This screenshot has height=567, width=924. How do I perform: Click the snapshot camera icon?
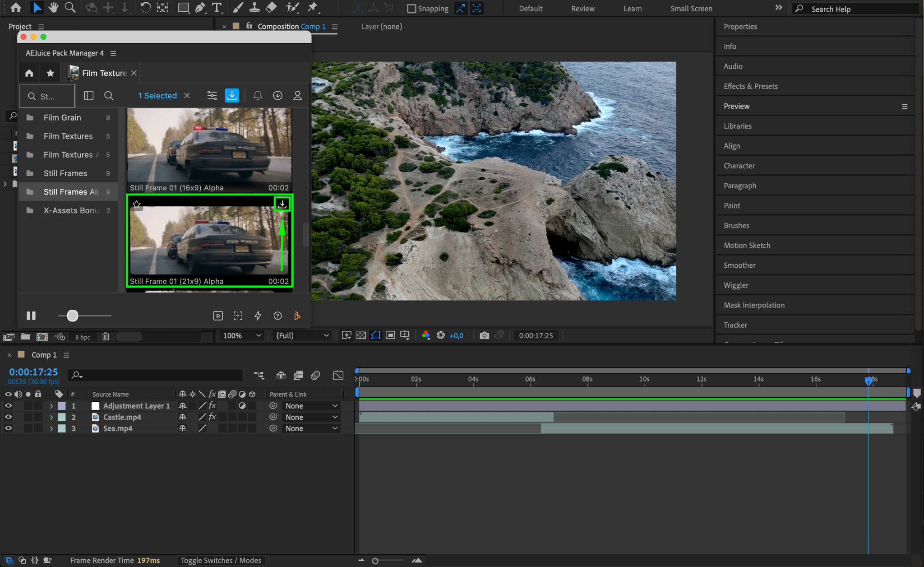click(484, 335)
